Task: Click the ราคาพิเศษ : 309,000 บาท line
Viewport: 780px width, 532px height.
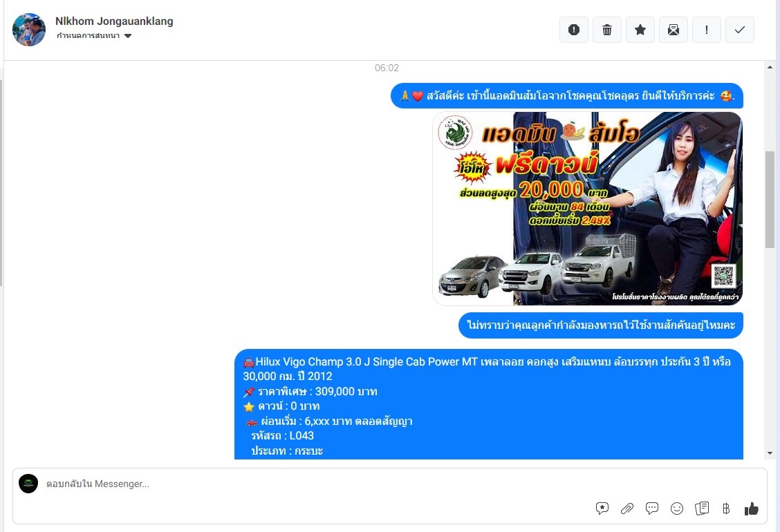Action: click(x=310, y=391)
